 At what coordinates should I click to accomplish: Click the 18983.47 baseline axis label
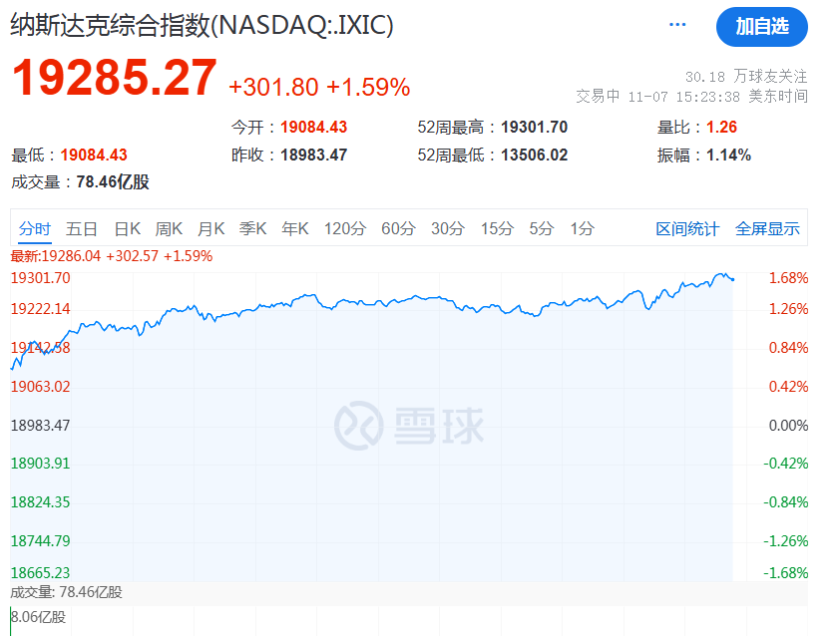tap(41, 426)
